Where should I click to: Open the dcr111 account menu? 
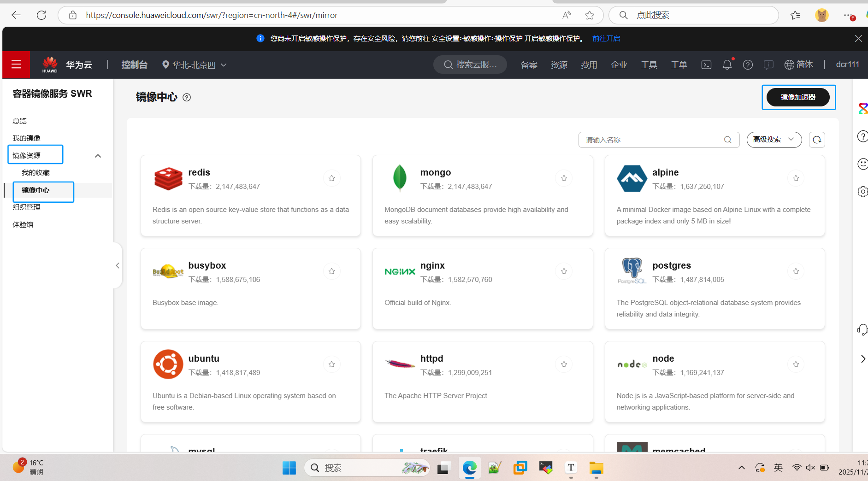click(x=847, y=65)
